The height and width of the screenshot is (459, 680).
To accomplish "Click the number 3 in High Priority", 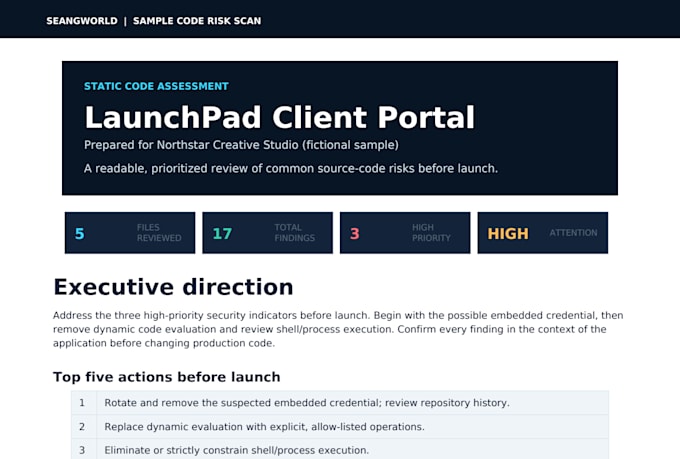I will 354,233.
